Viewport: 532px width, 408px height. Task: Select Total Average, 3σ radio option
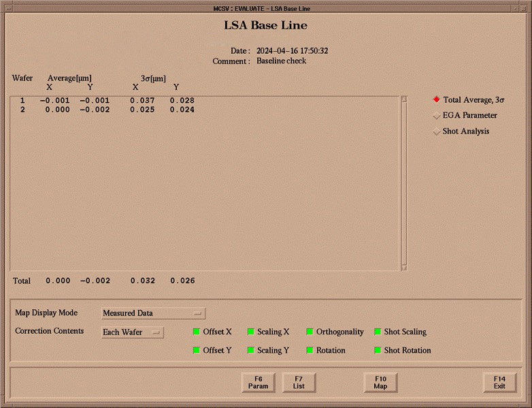tap(437, 99)
